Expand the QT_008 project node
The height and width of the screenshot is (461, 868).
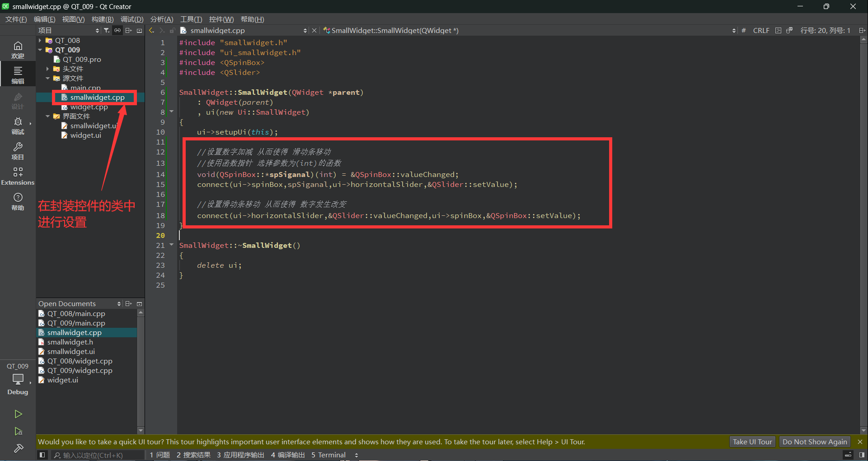[40, 41]
